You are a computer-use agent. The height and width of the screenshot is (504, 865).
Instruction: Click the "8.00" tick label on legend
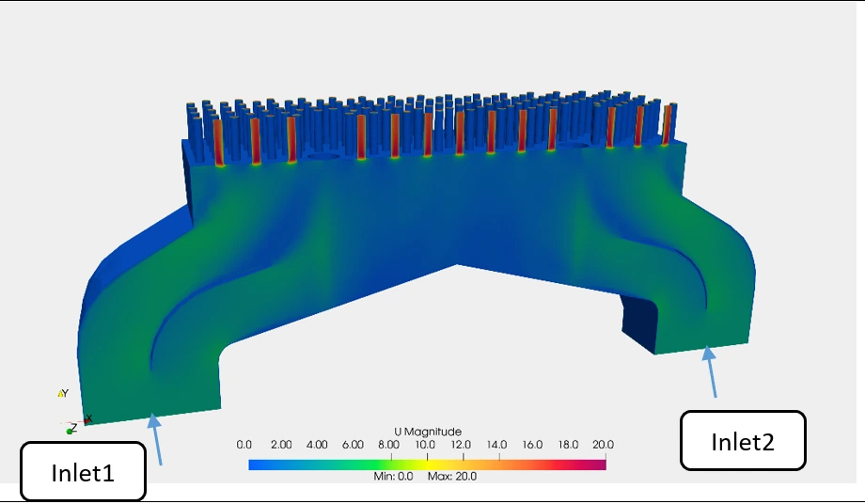(388, 445)
